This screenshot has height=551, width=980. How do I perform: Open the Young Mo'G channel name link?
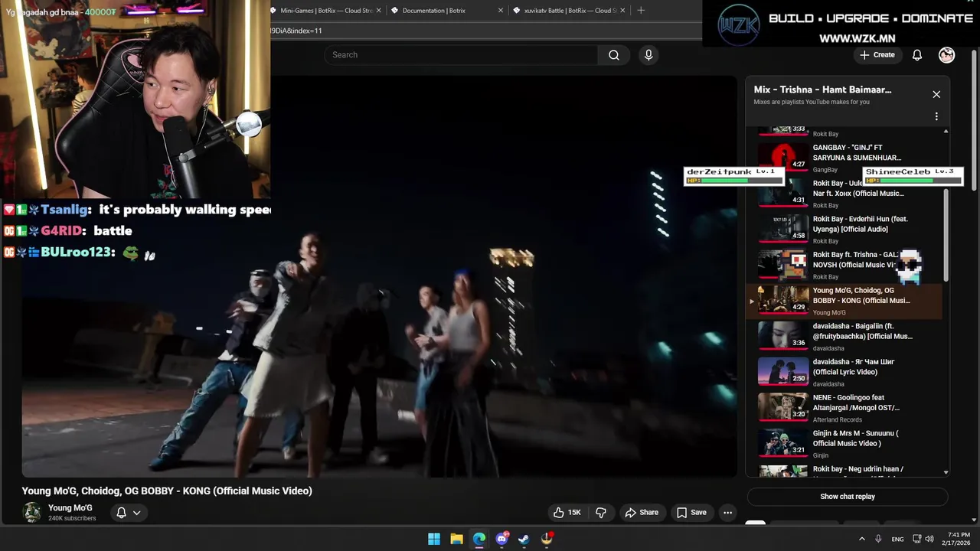[70, 508]
